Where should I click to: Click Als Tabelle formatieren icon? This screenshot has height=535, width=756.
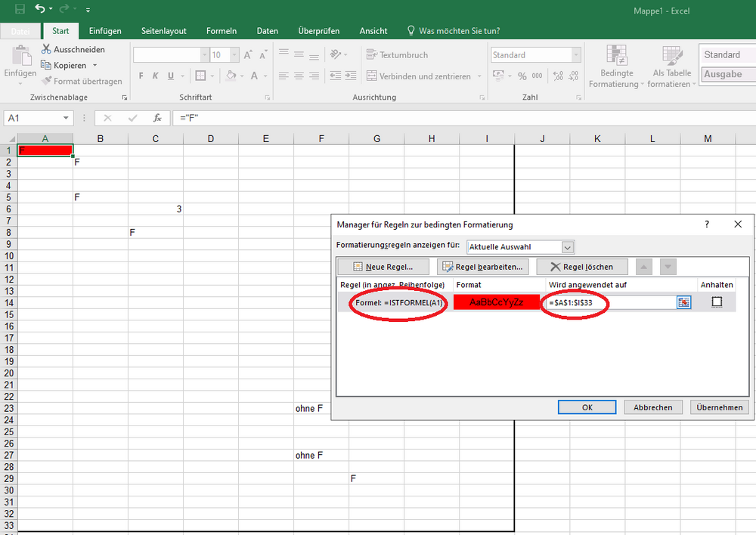tap(672, 66)
